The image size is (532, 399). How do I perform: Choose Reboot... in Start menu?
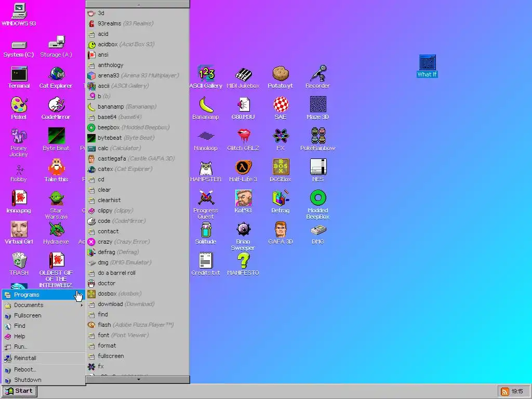click(44, 369)
